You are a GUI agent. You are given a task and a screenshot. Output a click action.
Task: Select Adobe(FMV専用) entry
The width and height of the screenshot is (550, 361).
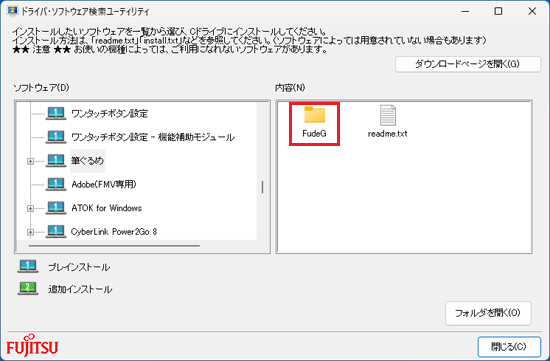[x=104, y=184]
